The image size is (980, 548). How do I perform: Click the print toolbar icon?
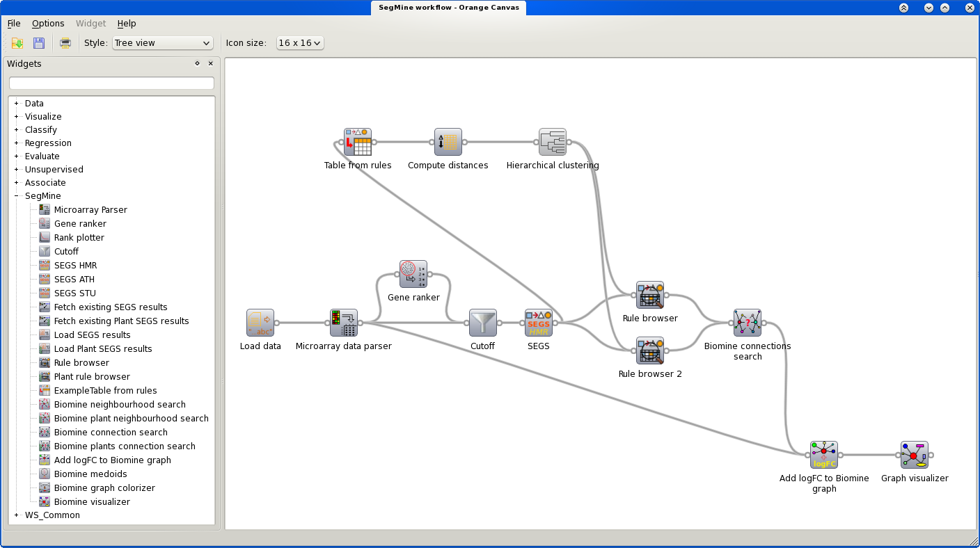[65, 43]
